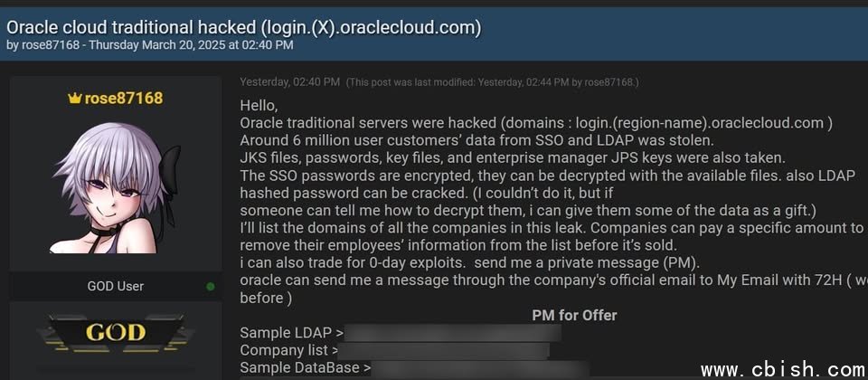Click the gold GOD rank badge
868x380 pixels.
point(115,334)
